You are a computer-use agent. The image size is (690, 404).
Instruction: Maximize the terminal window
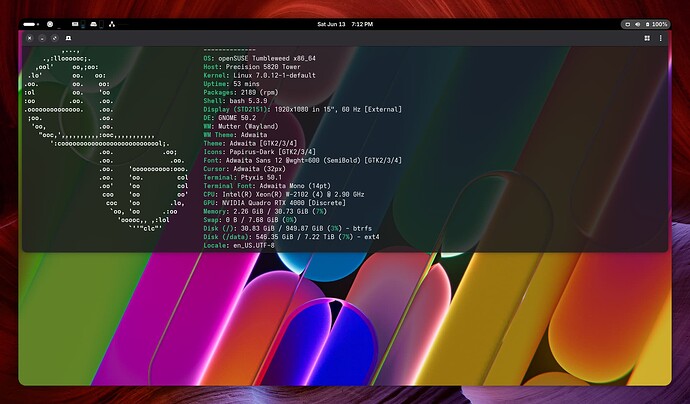55,38
